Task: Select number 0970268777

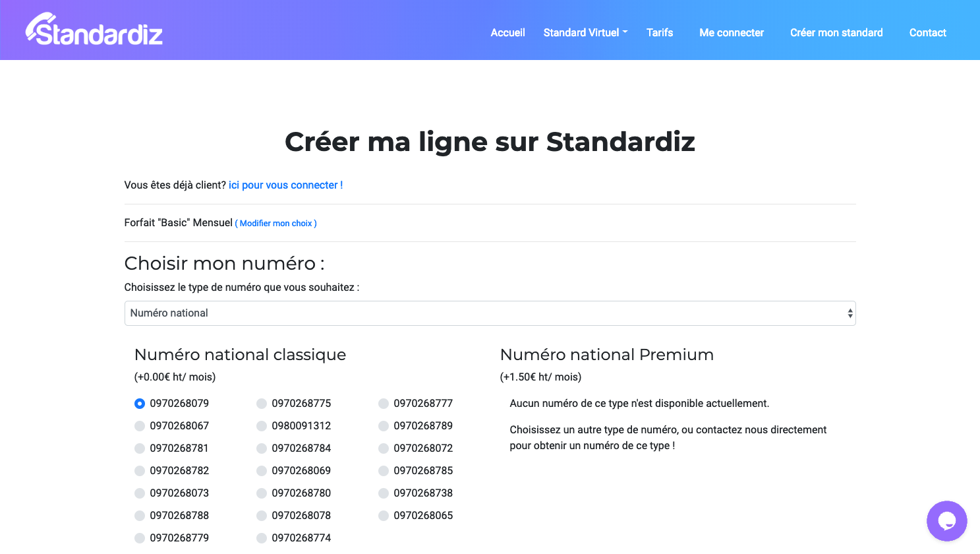Action: click(384, 404)
